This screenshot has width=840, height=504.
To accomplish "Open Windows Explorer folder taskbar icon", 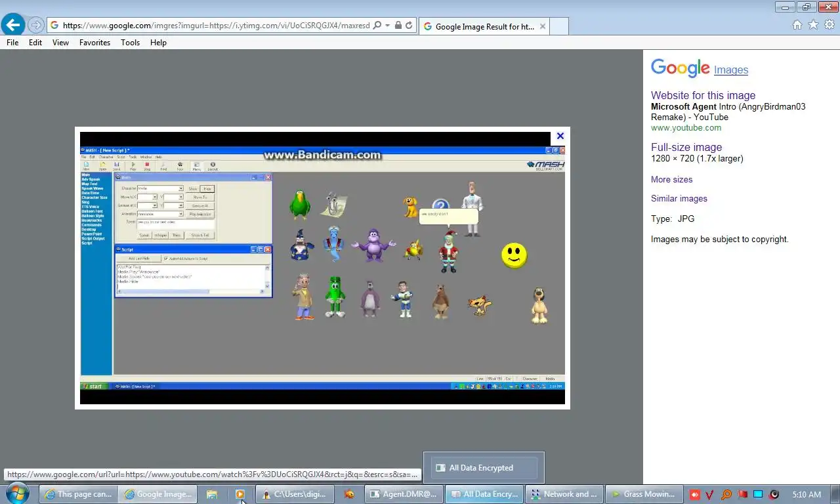I will tap(211, 494).
